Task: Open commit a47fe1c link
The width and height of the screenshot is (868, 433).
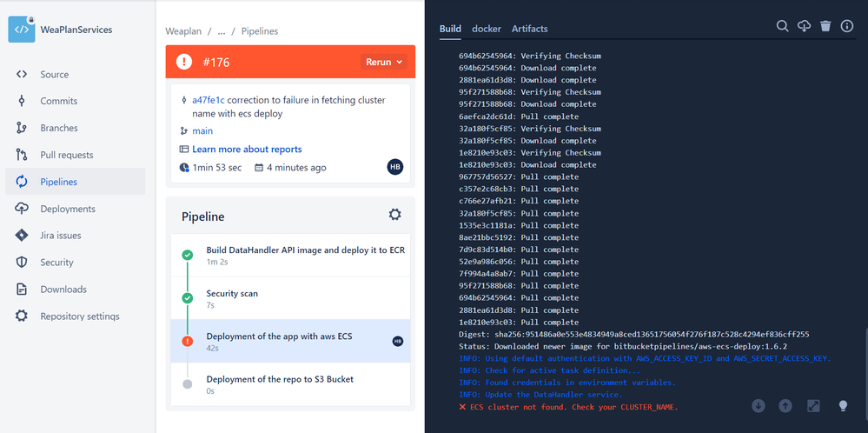Action: (209, 100)
